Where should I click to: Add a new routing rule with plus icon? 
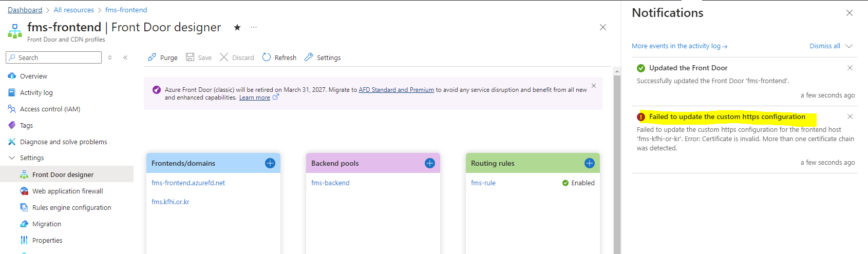click(x=590, y=163)
